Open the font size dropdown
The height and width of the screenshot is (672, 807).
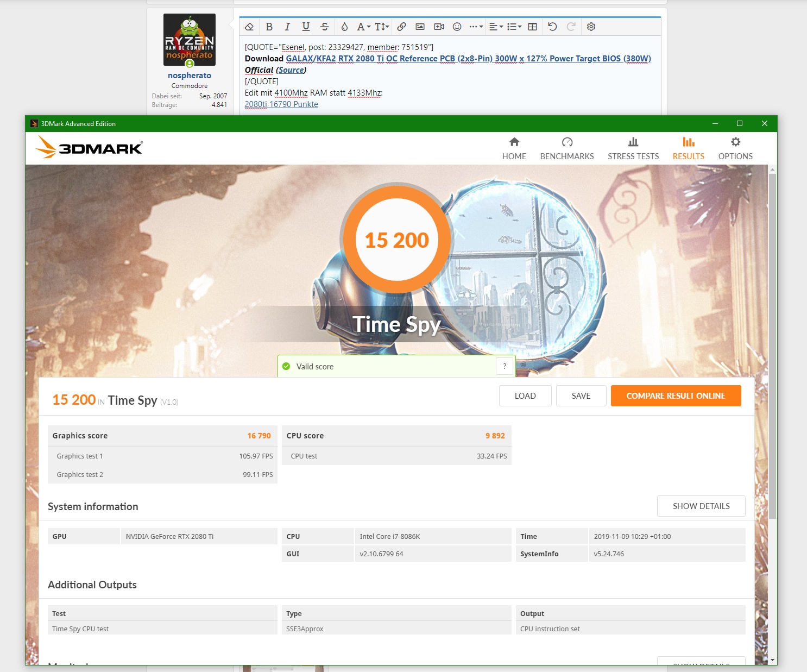[x=382, y=27]
